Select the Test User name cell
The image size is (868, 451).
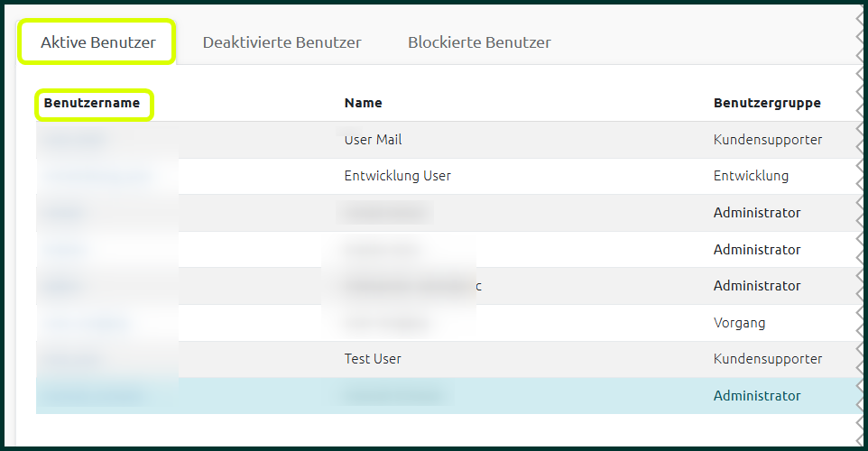pos(373,359)
